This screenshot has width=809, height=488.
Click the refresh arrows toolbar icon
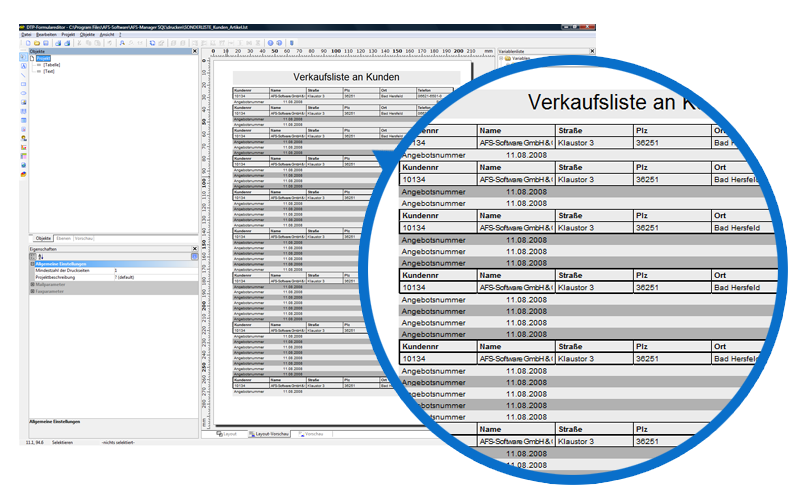pyautogui.click(x=152, y=43)
